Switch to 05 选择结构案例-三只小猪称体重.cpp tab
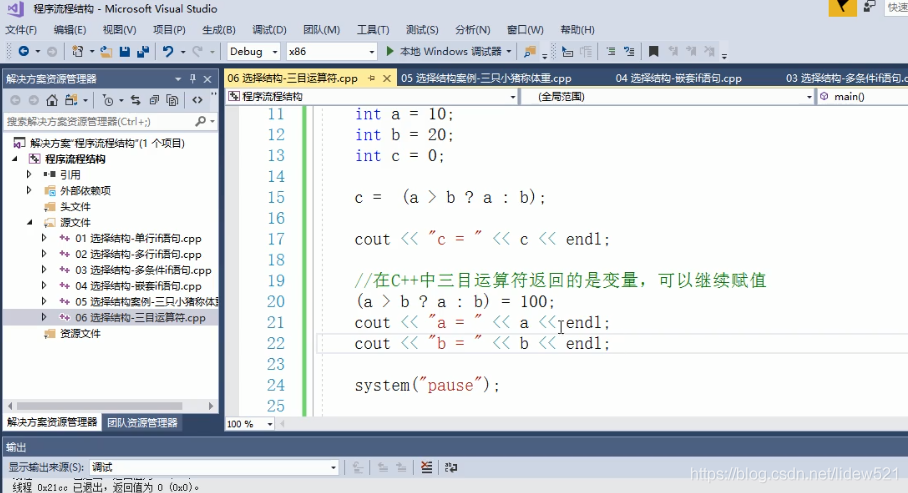This screenshot has height=493, width=908. (486, 78)
